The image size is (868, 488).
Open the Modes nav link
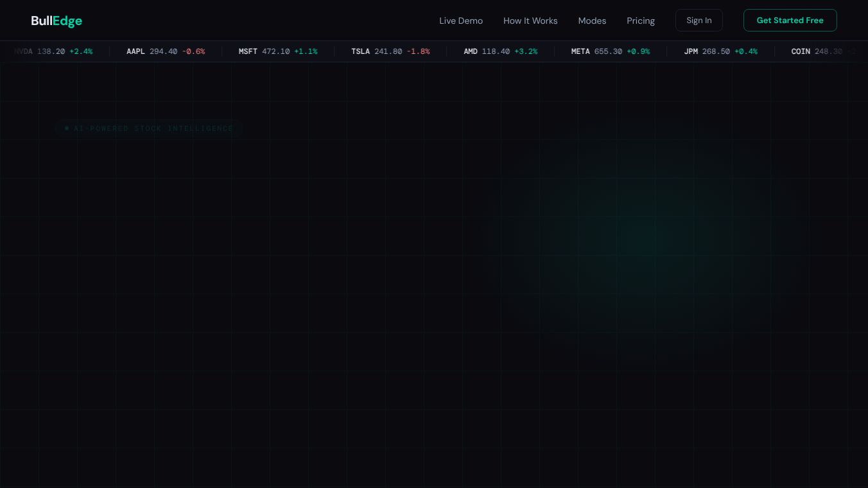[592, 21]
